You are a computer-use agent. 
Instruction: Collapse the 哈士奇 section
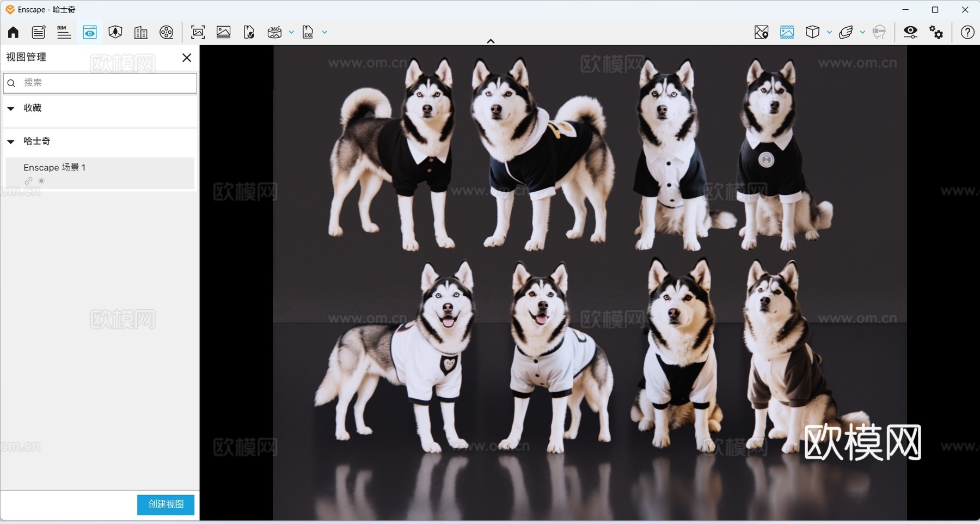[x=11, y=142]
